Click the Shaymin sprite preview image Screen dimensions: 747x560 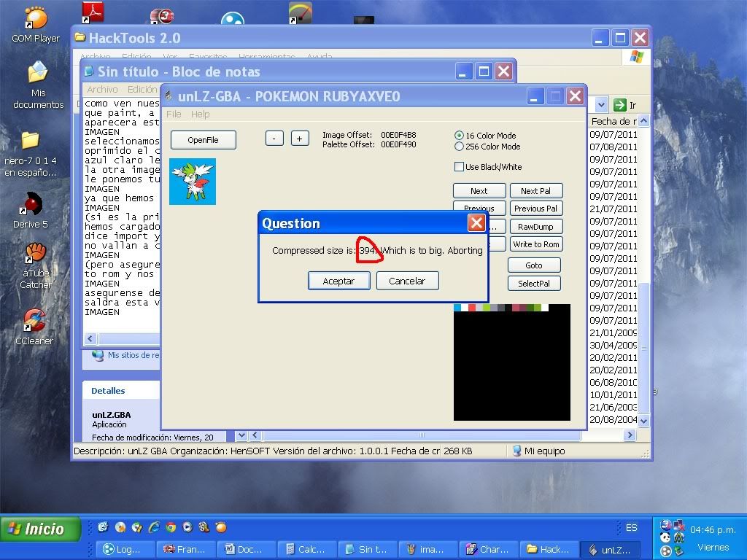point(193,182)
